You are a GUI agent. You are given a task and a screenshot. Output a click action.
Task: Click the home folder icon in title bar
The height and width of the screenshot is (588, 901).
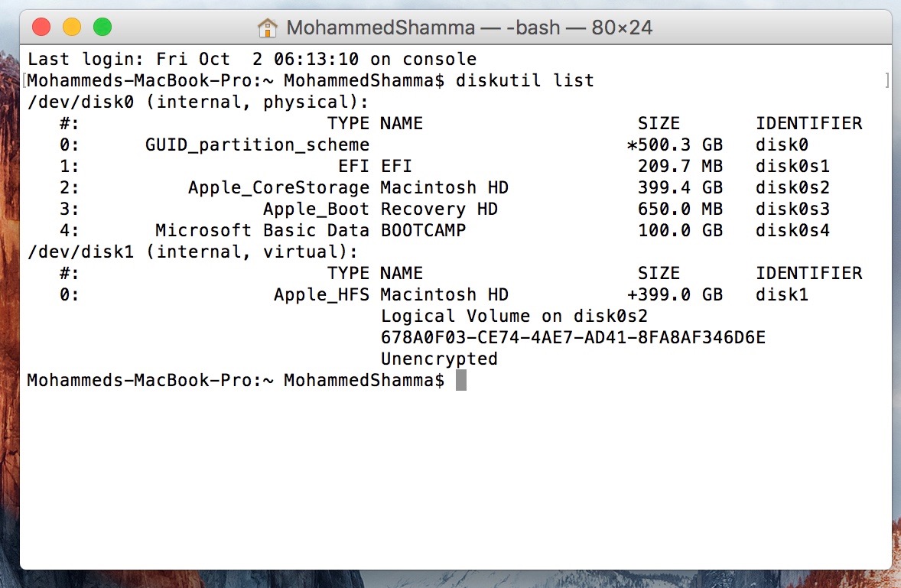(x=267, y=27)
